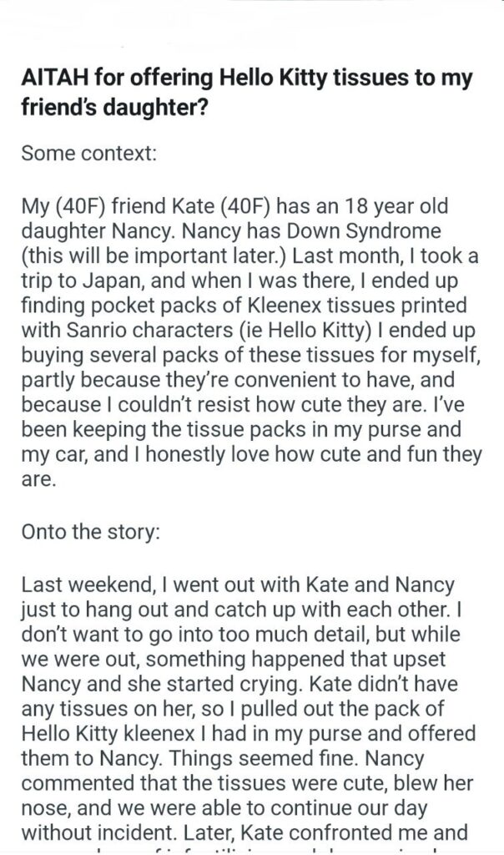Image resolution: width=504 pixels, height=855 pixels.
Task: Click the post title about Hello Kitty tissues
Action: pyautogui.click(x=246, y=93)
